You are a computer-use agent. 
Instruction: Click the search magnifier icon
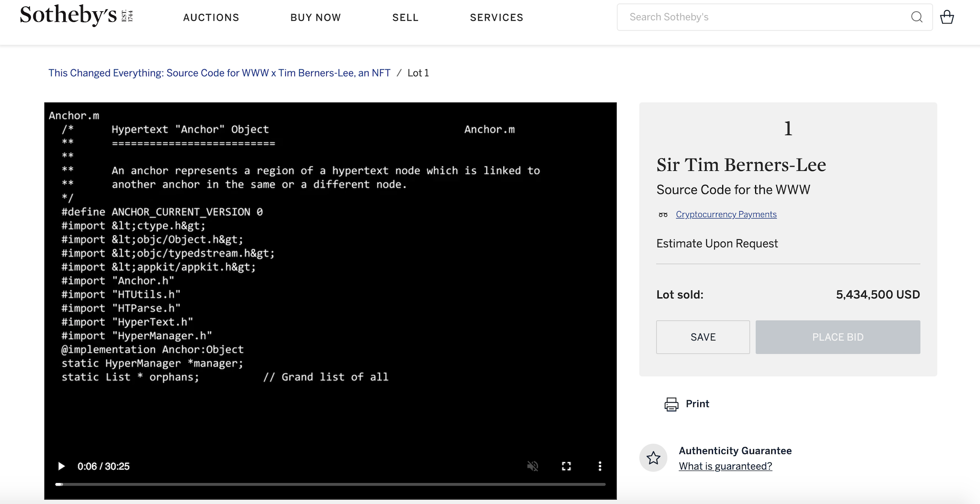pos(917,17)
